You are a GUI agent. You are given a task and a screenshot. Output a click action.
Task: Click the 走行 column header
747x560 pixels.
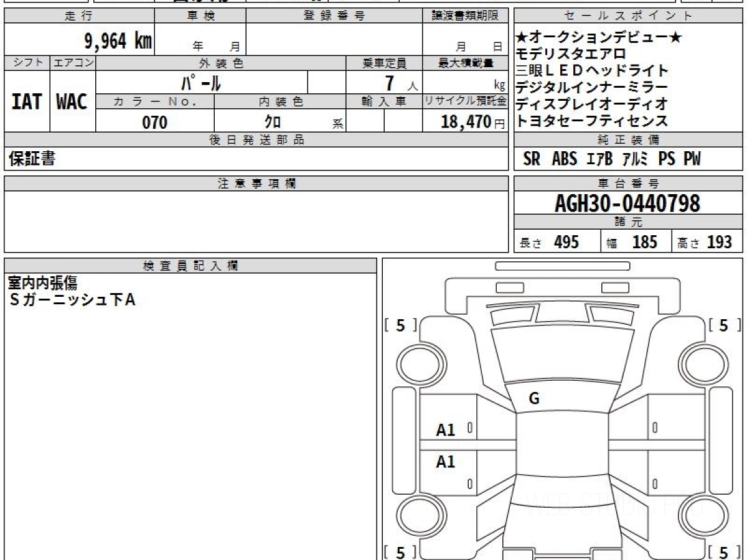pos(79,17)
